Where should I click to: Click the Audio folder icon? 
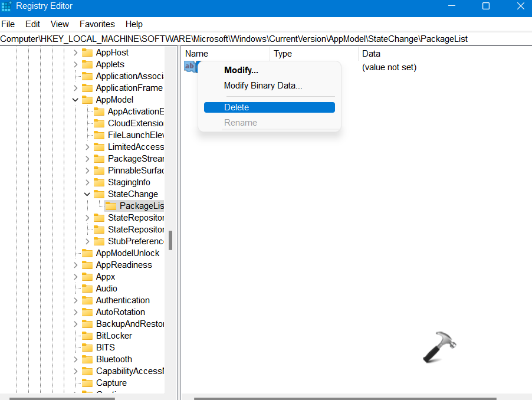pyautogui.click(x=87, y=288)
